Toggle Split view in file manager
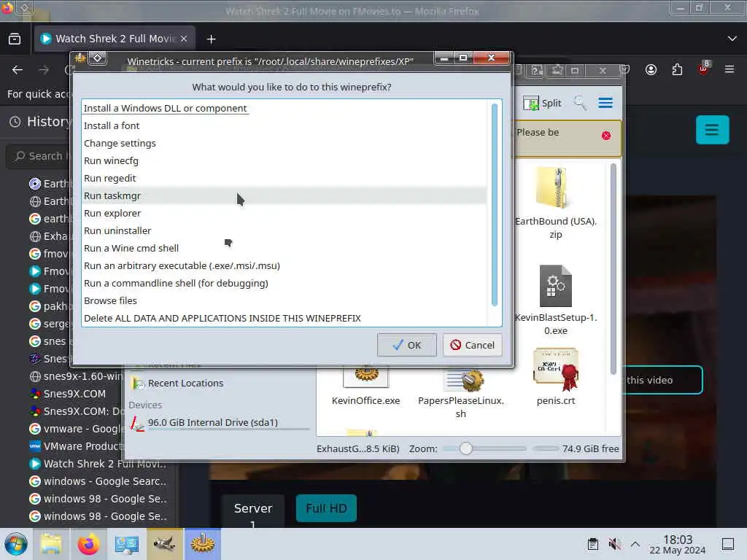The width and height of the screenshot is (747, 560). (x=543, y=103)
